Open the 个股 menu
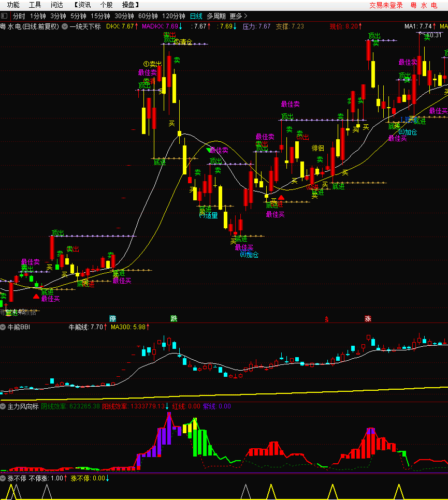Image resolution: width=448 pixels, height=500 pixels. click(106, 5)
